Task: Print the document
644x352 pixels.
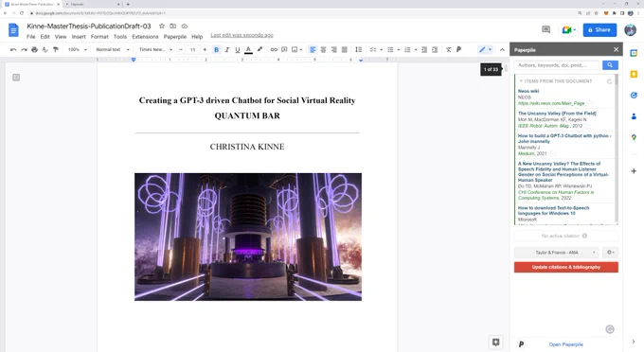Action: 34,49
